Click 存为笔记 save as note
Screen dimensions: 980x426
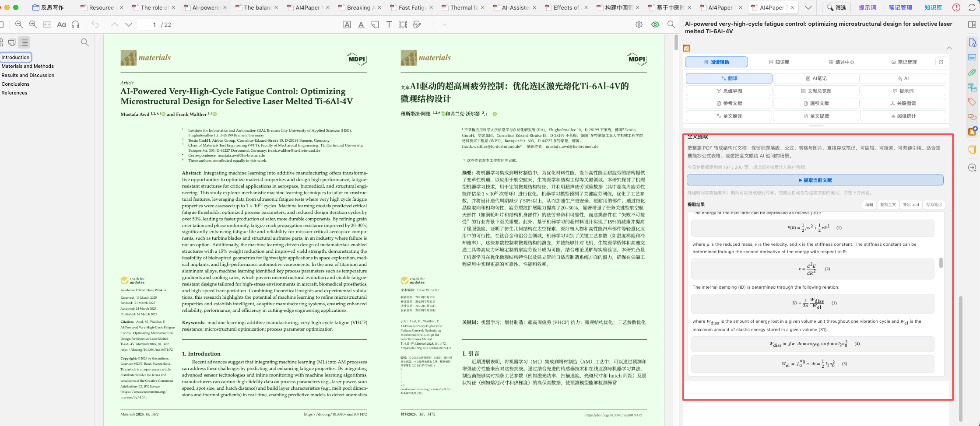(x=934, y=204)
